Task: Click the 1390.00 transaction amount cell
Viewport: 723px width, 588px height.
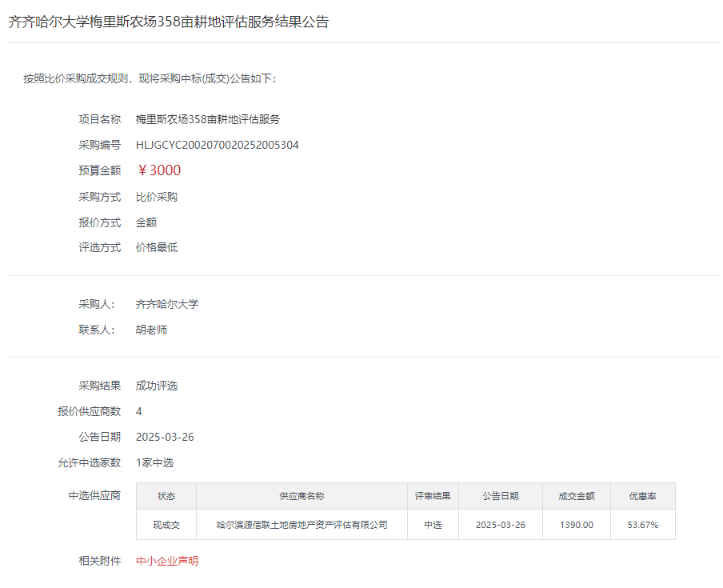Action: [x=577, y=525]
